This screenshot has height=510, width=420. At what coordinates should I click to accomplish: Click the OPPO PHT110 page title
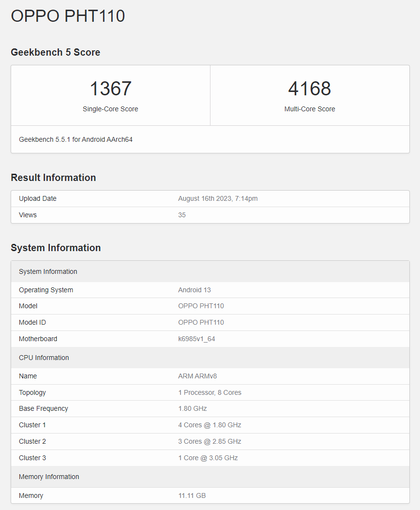(x=68, y=16)
